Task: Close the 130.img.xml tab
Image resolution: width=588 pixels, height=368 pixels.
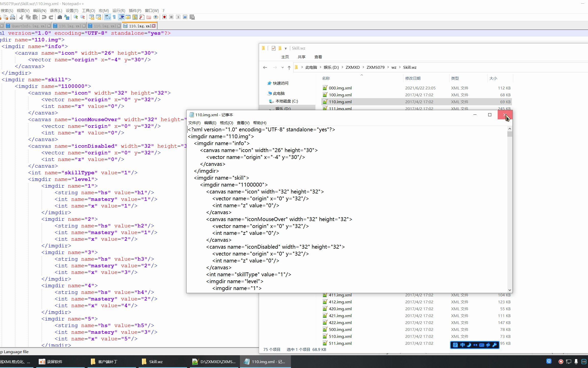Action: click(x=84, y=26)
